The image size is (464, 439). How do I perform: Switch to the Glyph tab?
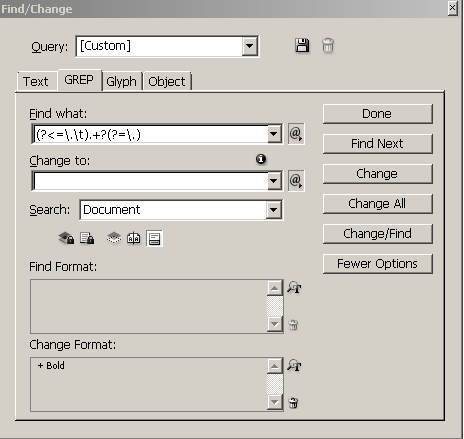(121, 81)
